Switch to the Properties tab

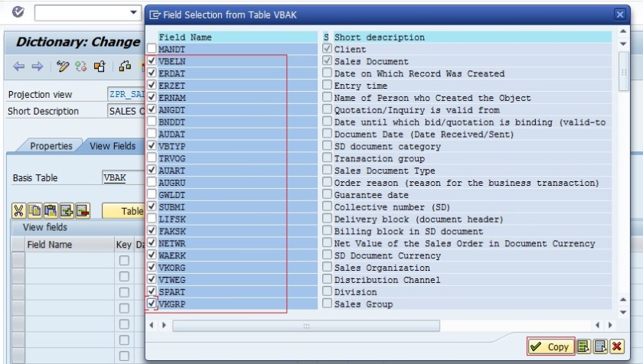[x=51, y=146]
